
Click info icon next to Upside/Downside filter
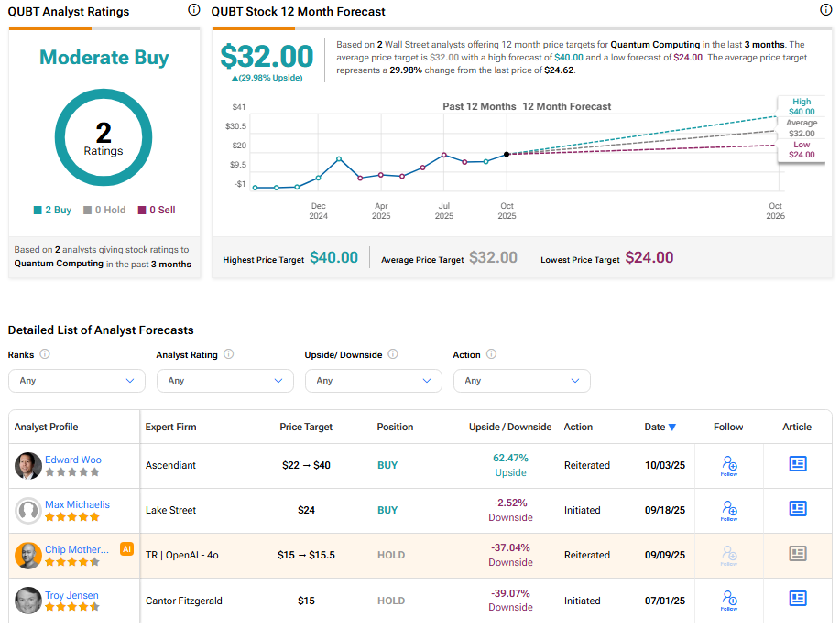(x=393, y=354)
